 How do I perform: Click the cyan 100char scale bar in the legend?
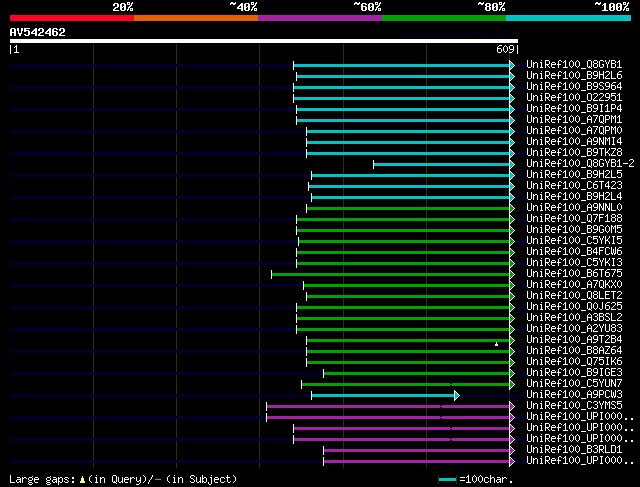[447, 480]
